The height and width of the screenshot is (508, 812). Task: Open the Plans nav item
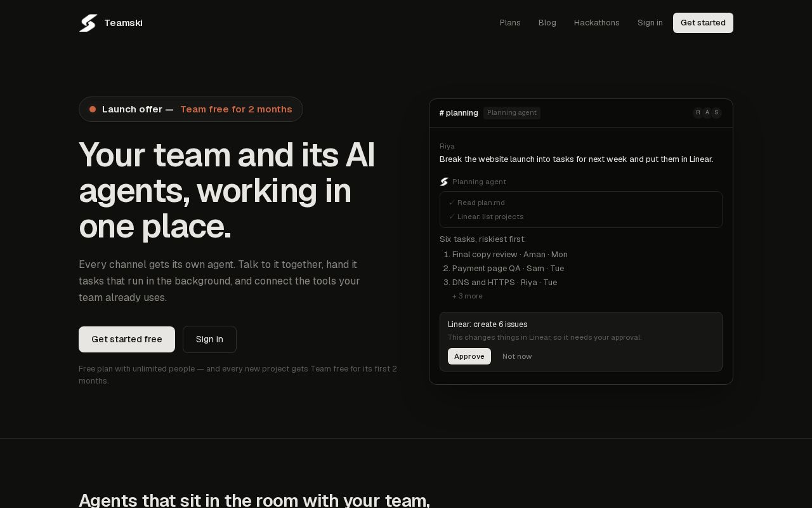coord(510,23)
